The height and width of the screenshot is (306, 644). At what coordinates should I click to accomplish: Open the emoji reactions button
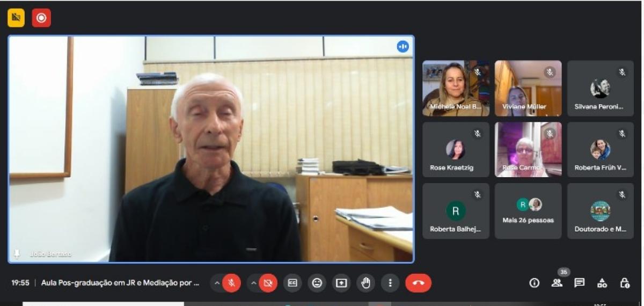[x=317, y=283]
